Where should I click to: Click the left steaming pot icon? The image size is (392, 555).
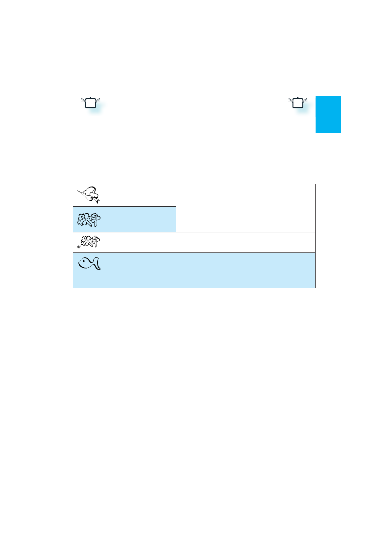click(x=91, y=103)
